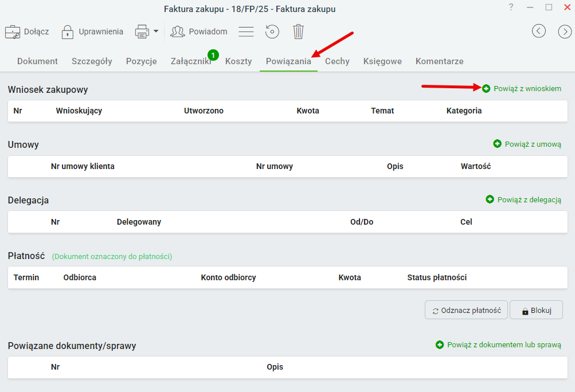
Task: Click the Odbiorca column header
Action: pos(80,277)
